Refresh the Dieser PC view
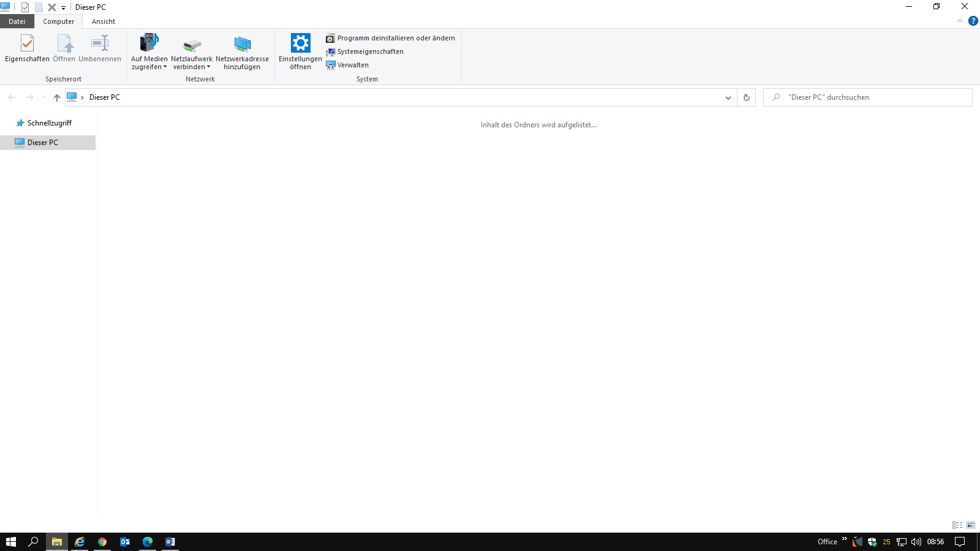980x551 pixels. (746, 97)
